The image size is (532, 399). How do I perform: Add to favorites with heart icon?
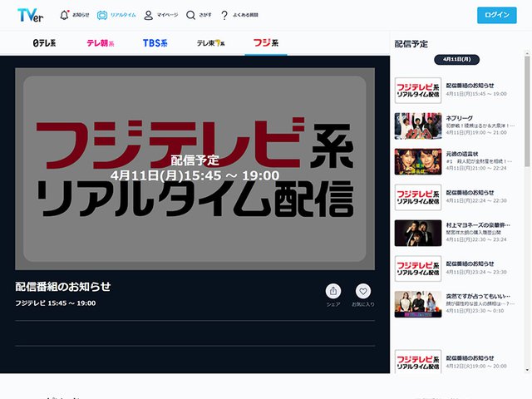tap(362, 291)
